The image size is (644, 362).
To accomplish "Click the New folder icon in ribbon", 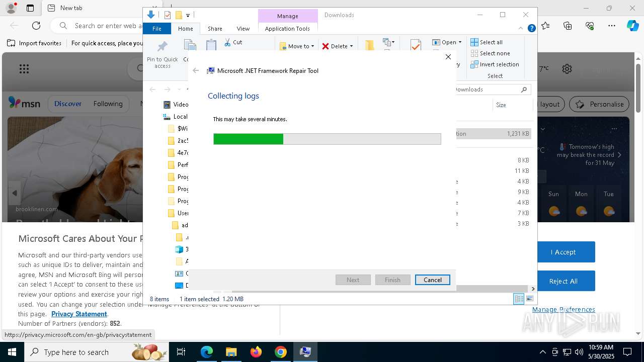I will (x=370, y=45).
